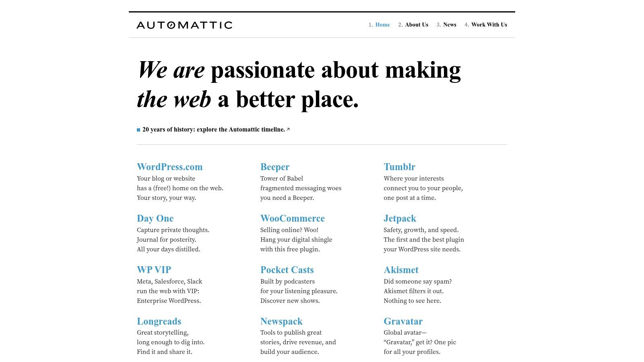The image size is (644, 362).
Task: Click the Jetpack link
Action: [x=400, y=218]
